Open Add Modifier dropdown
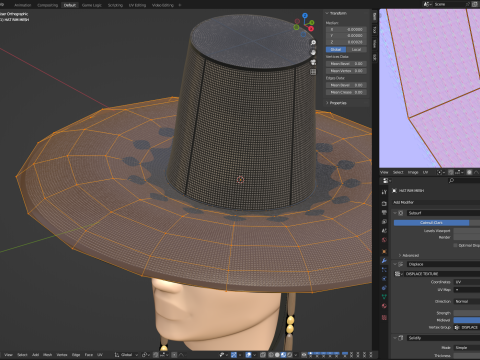Screen dimensions: 480x360 pyautogui.click(x=436, y=202)
